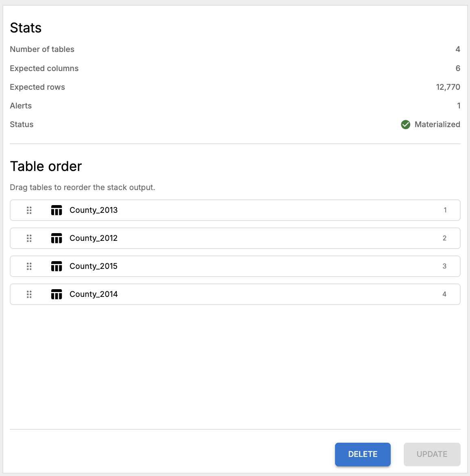Grab the drag handle for County_2012
The image size is (470, 476).
(29, 238)
